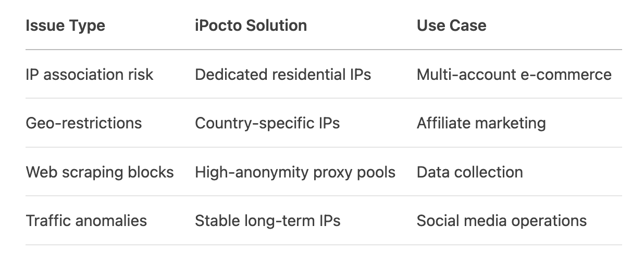
Task: Click the Multi-account e-commerce cell
Action: pos(514,75)
